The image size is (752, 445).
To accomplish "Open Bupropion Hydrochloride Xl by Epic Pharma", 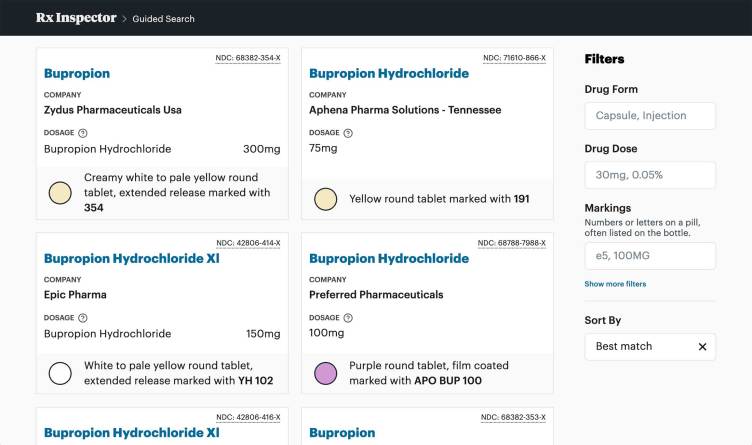I will 131,258.
